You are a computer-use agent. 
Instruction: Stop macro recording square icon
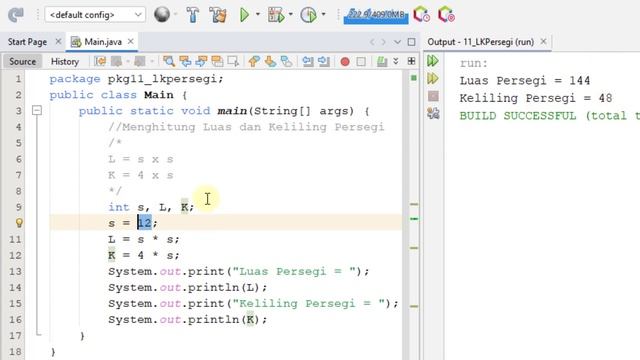(x=361, y=62)
